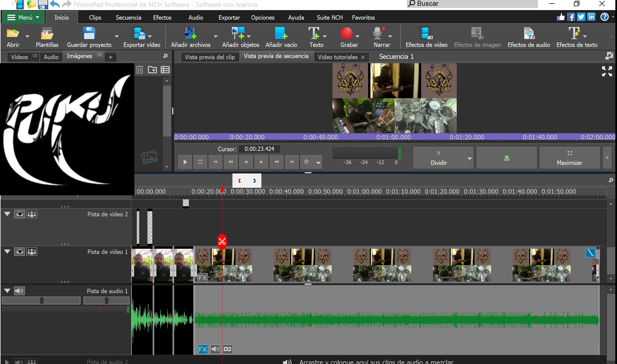Click the Texto tool icon
Image resolution: width=617 pixels, height=364 pixels.
314,33
